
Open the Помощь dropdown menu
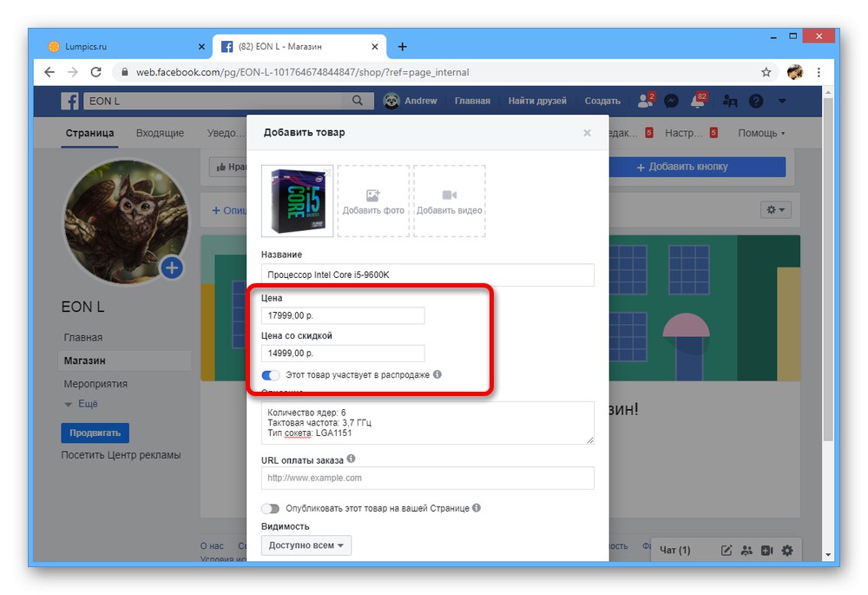pyautogui.click(x=761, y=133)
